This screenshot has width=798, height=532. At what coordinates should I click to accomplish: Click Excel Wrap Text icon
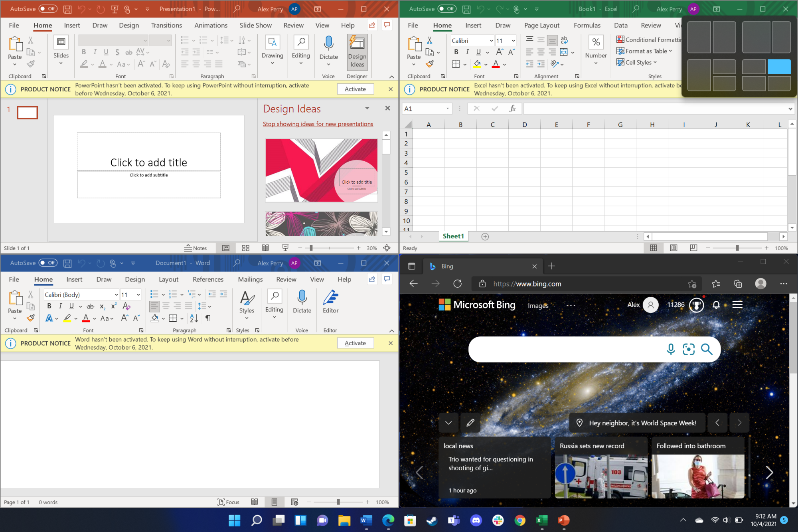pyautogui.click(x=564, y=40)
